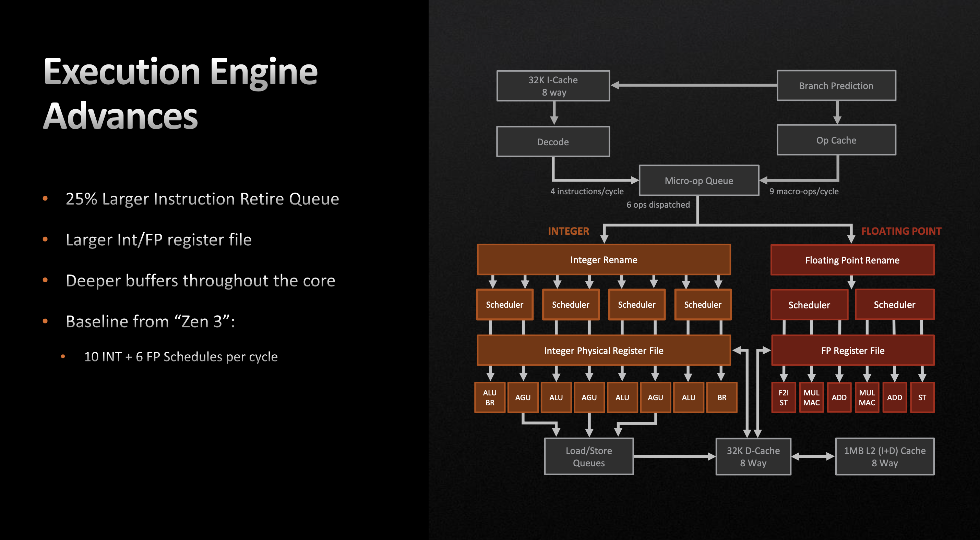Select the 1MB L2 (I+D) Cache block

885,456
